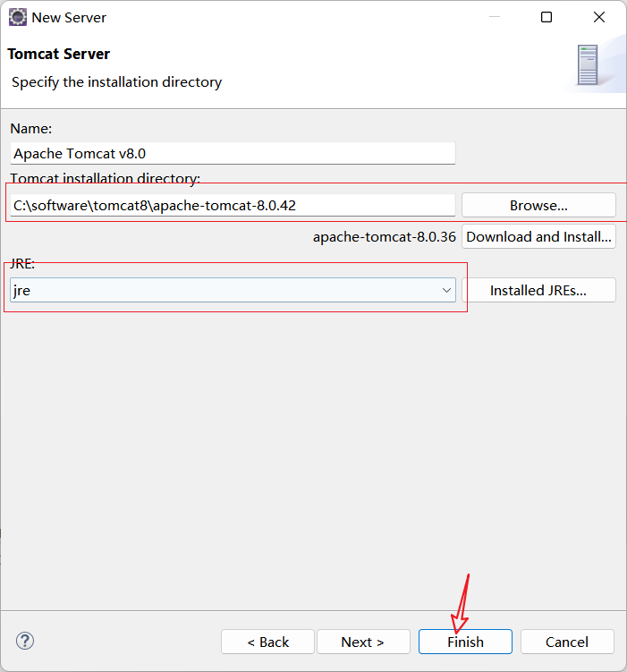Minimize the New Server window
Image resolution: width=627 pixels, height=672 pixels.
(495, 17)
